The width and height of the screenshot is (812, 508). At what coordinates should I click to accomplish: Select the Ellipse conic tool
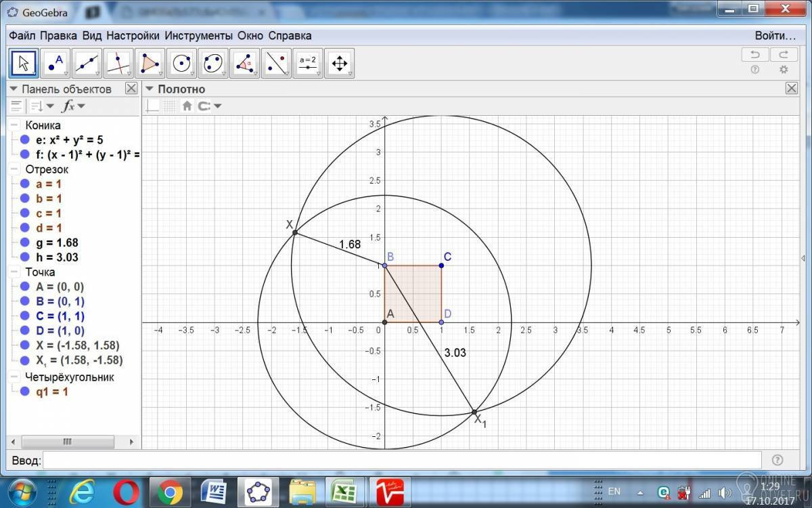coord(213,64)
